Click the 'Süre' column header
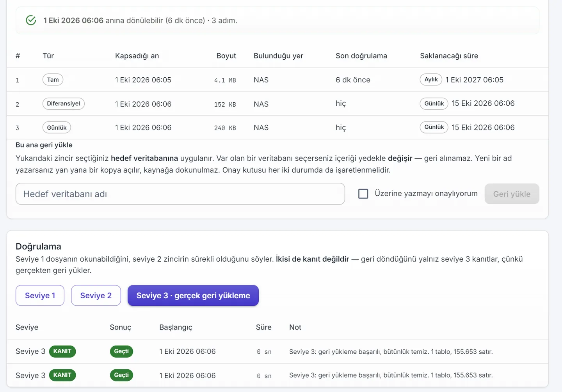The image size is (562, 392). click(263, 327)
